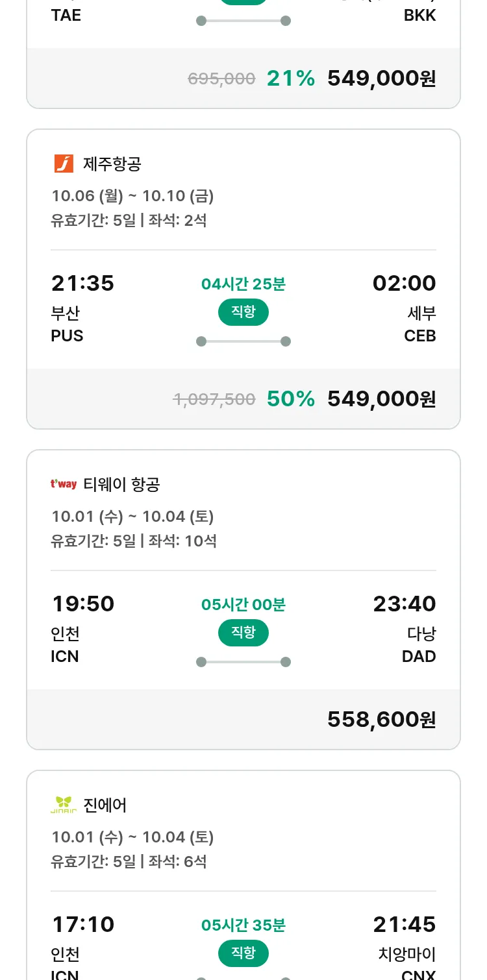Click the 19:50 departure time from 인천

point(82,604)
